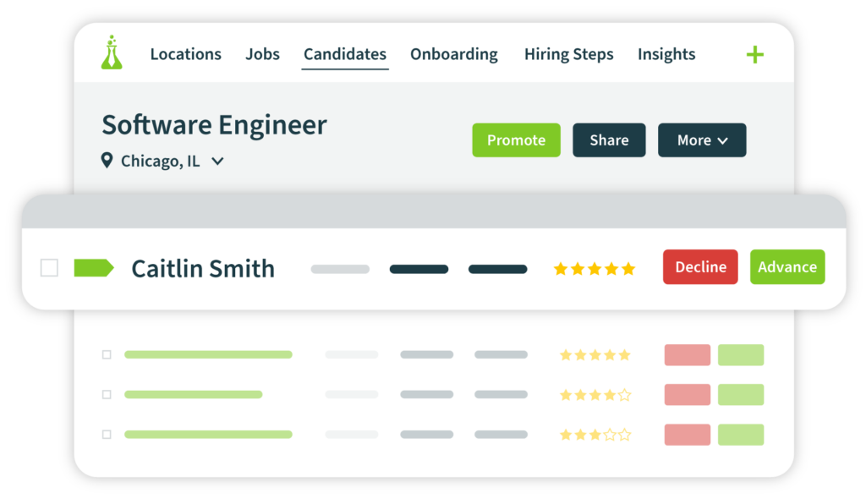Open the Hiring Steps tab
The image size is (866, 504).
click(x=569, y=54)
